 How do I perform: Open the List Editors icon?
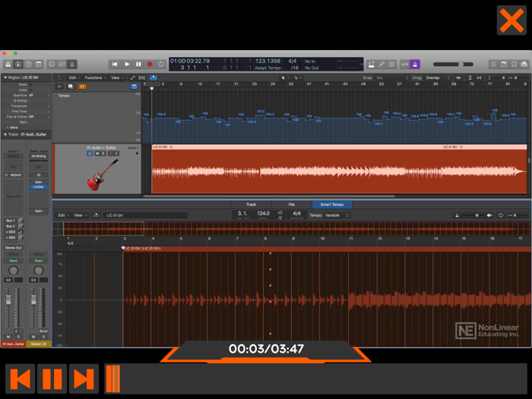coord(493,64)
